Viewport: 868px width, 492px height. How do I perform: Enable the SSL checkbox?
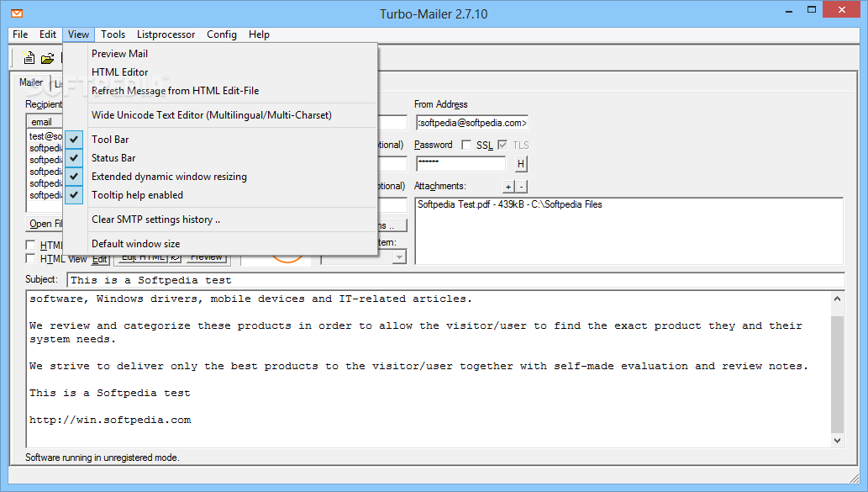coord(466,145)
